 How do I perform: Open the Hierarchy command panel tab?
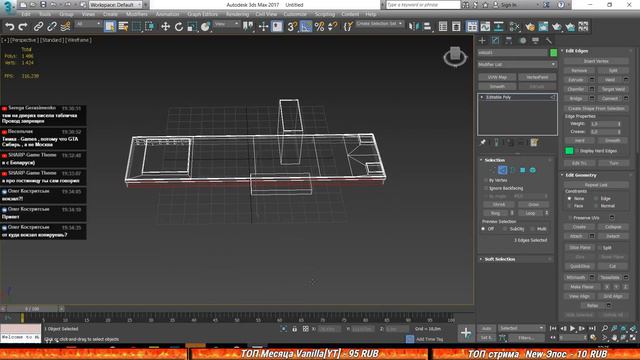pyautogui.click(x=509, y=40)
